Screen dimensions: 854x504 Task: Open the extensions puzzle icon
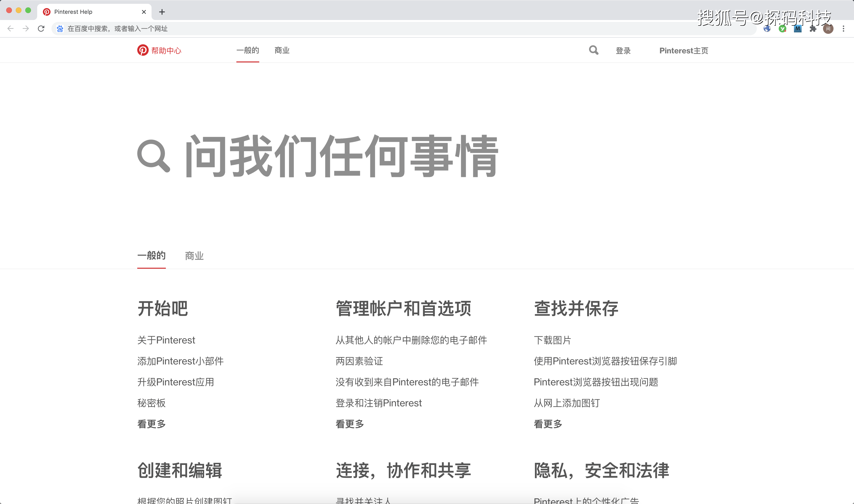pos(813,29)
